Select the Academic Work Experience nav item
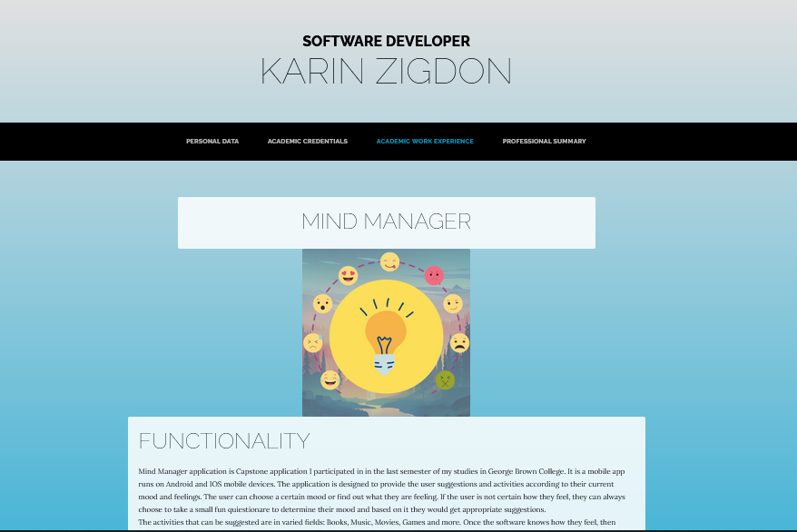Image resolution: width=797 pixels, height=532 pixels. (x=425, y=142)
